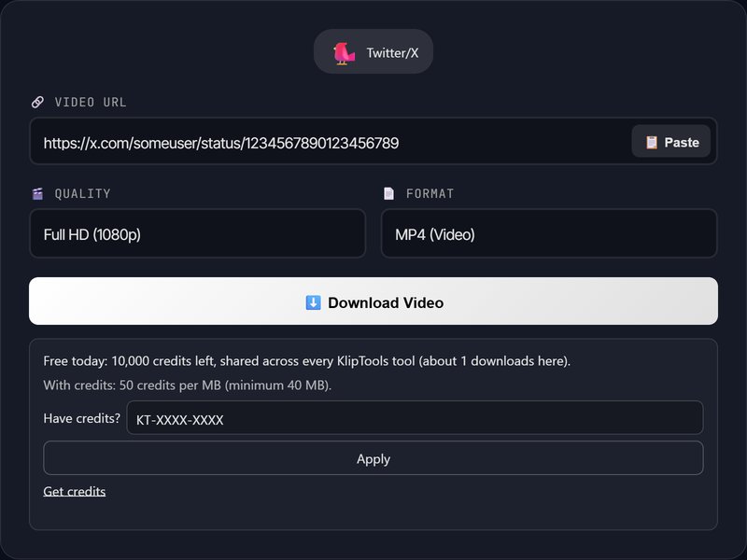Click the 'Have credits?' label
Image resolution: width=747 pixels, height=560 pixels.
click(x=81, y=418)
